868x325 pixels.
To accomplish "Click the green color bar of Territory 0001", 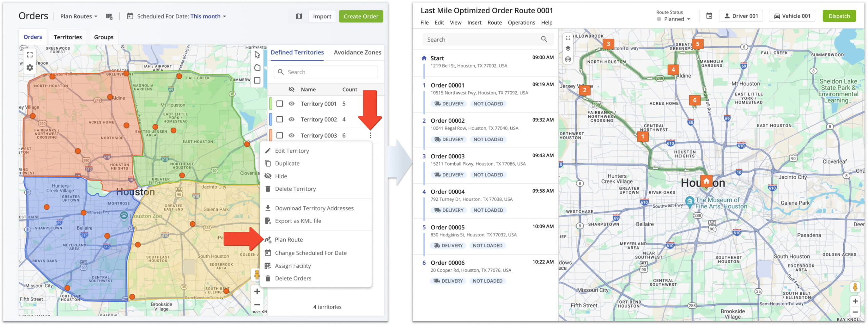I will click(271, 103).
